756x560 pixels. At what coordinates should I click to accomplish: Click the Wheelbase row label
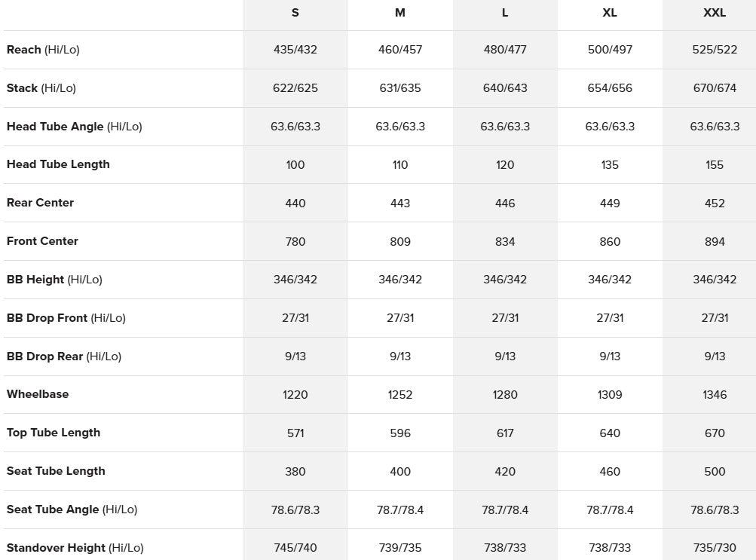(38, 394)
